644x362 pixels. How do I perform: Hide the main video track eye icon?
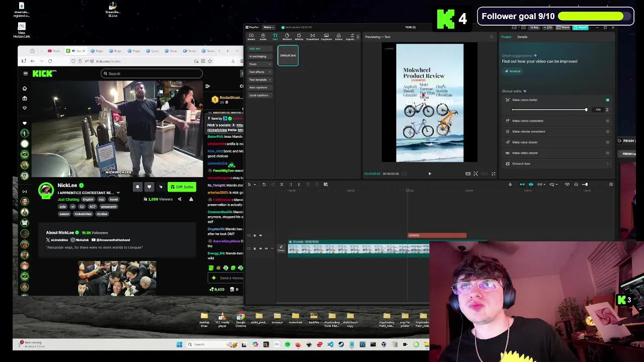pyautogui.click(x=260, y=248)
